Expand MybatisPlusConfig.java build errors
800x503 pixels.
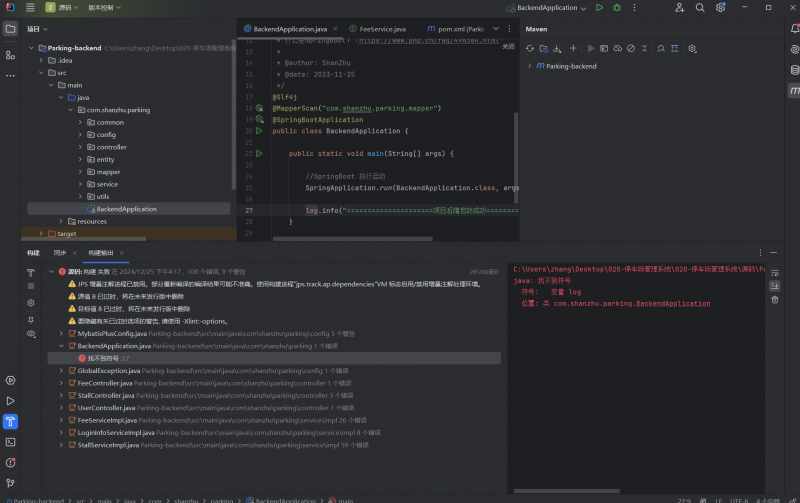point(61,334)
